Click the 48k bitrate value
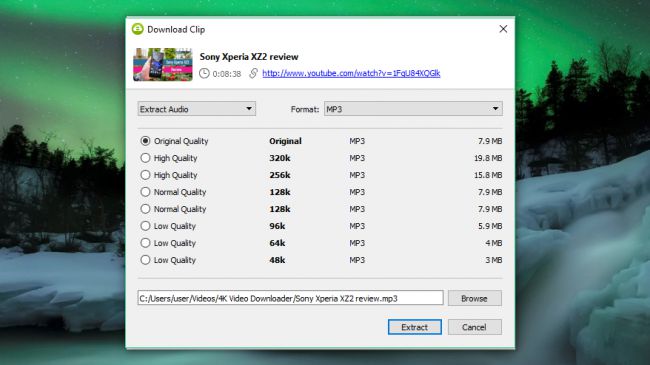This screenshot has height=365, width=650. (277, 260)
